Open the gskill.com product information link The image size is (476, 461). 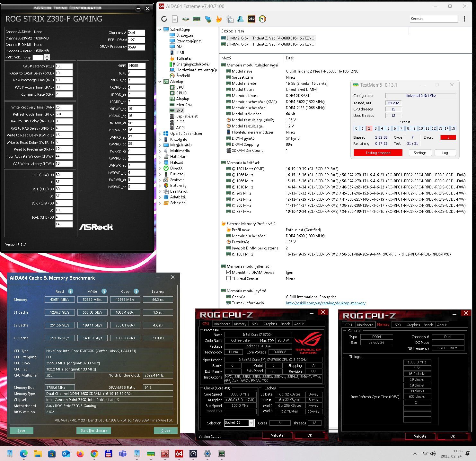point(325,303)
